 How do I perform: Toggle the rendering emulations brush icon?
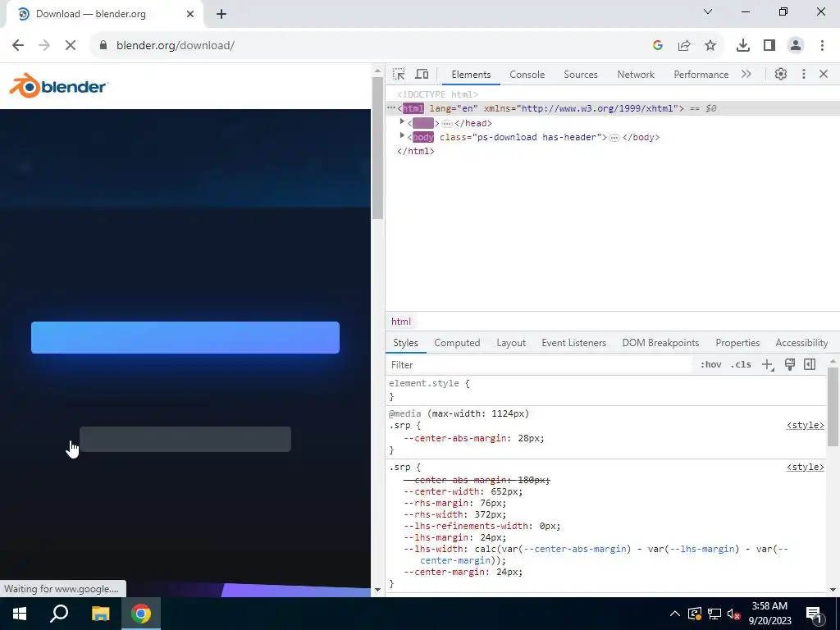coord(790,365)
